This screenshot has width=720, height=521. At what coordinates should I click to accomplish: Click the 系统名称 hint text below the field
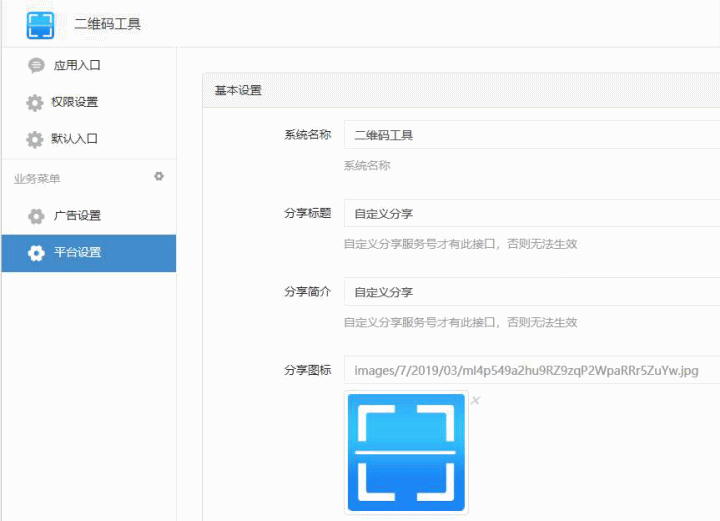367,165
